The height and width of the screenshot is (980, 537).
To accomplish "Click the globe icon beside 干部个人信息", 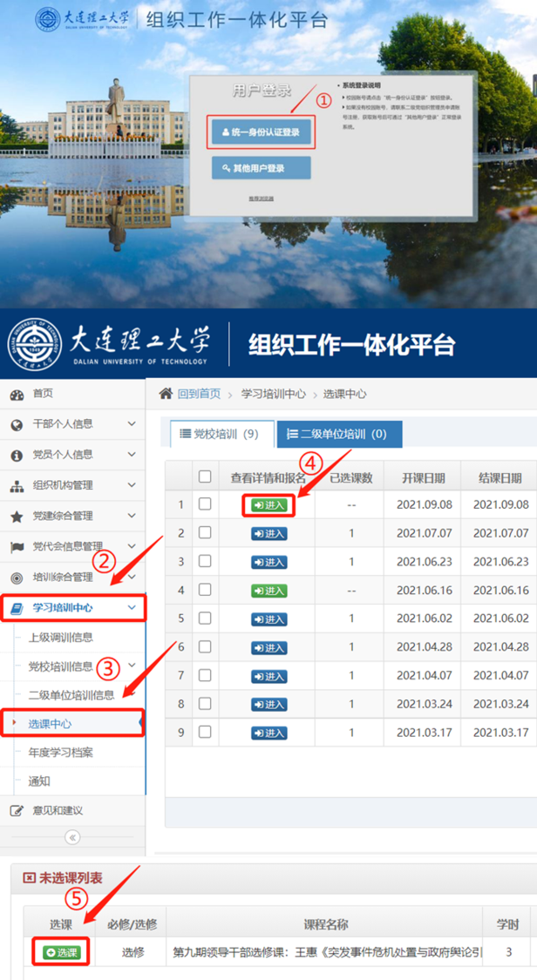I will [x=17, y=425].
